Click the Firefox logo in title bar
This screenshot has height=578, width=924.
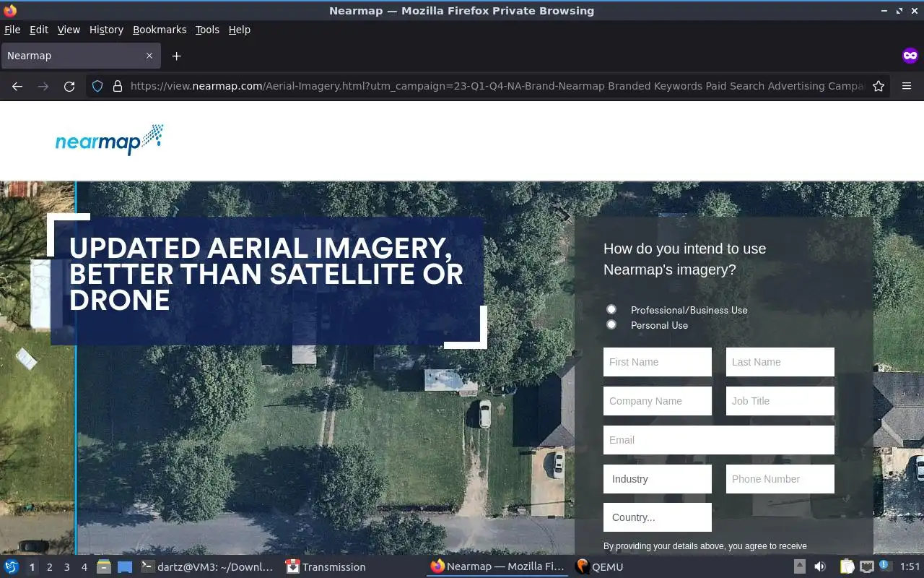[10, 11]
